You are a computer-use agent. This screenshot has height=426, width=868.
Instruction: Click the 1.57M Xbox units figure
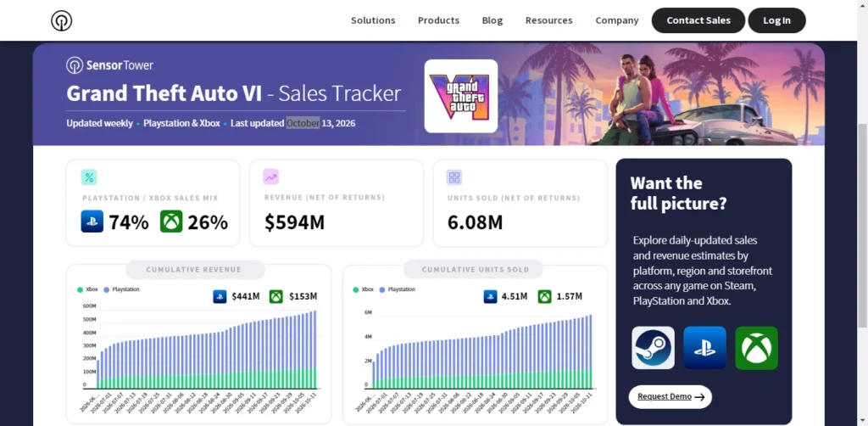(x=569, y=296)
